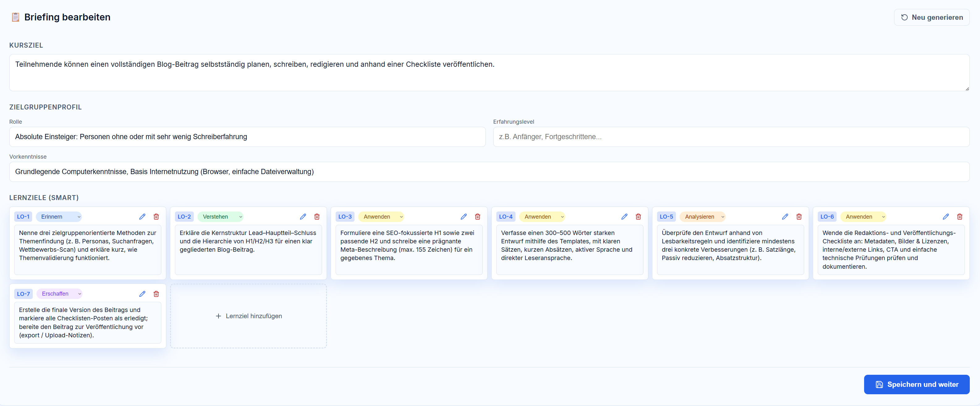980x406 pixels.
Task: Open the Erschaffen dropdown on LO-7
Action: click(59, 294)
